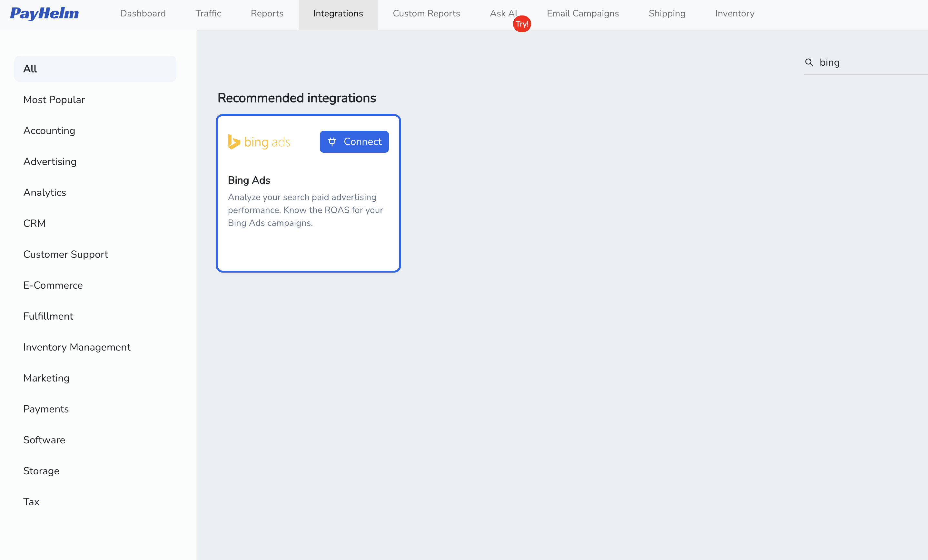Screen dimensions: 928x560
Task: Filter by E-Commerce integrations
Action: [53, 285]
